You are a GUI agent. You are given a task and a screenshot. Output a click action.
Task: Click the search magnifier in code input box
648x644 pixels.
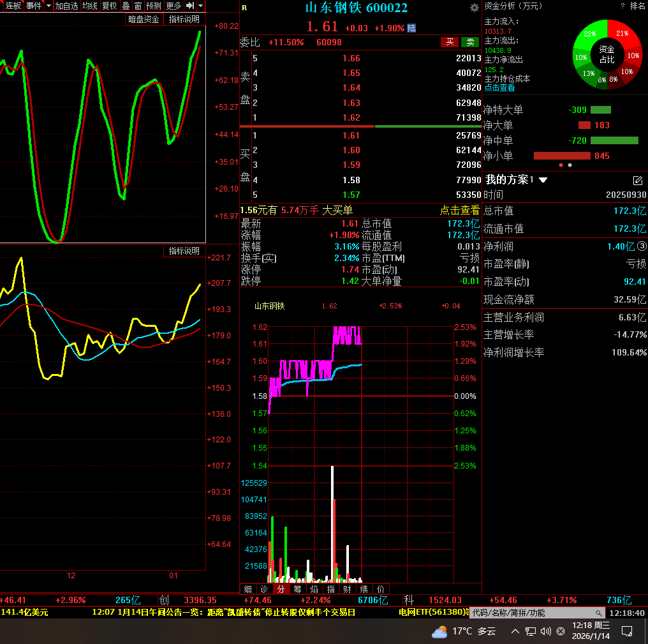(598, 613)
